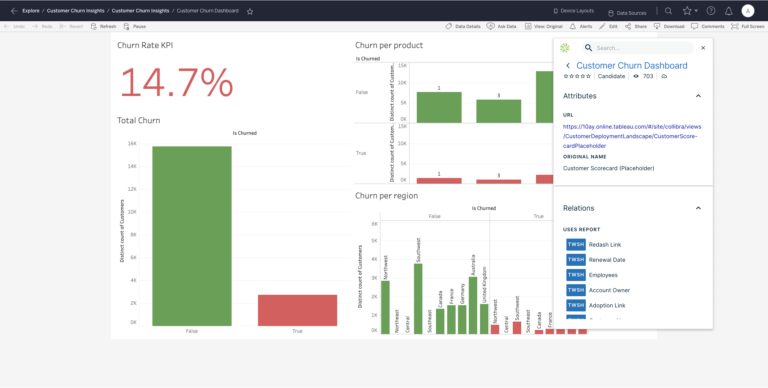This screenshot has height=388, width=768.
Task: Click the star rating in the panel
Action: (577, 76)
